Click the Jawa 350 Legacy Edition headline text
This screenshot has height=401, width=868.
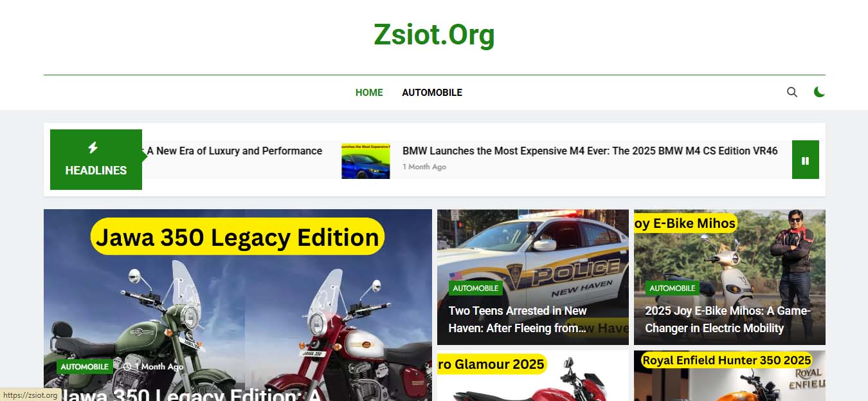click(191, 395)
